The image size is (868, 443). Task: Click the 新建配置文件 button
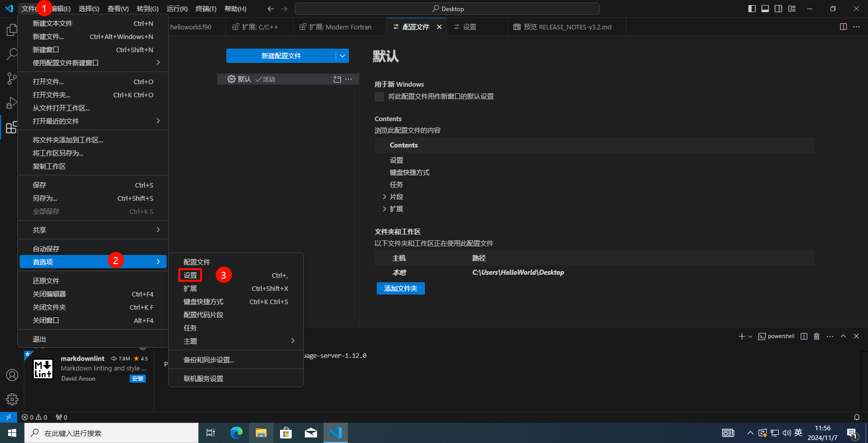tap(281, 56)
